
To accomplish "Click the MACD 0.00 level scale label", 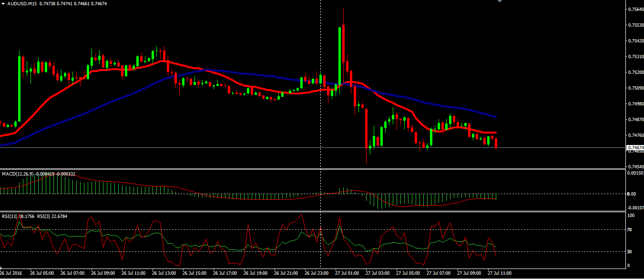I will (631, 194).
